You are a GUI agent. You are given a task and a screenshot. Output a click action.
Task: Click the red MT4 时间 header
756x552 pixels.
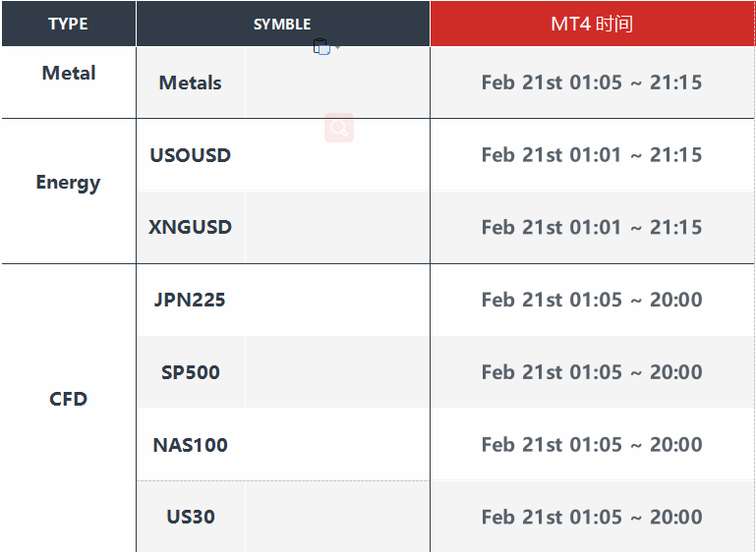point(592,24)
